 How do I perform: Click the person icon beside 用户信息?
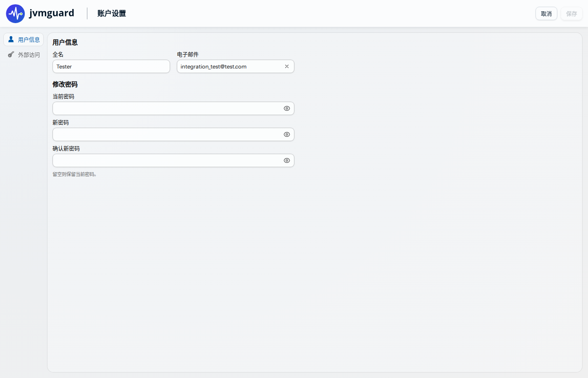[11, 39]
